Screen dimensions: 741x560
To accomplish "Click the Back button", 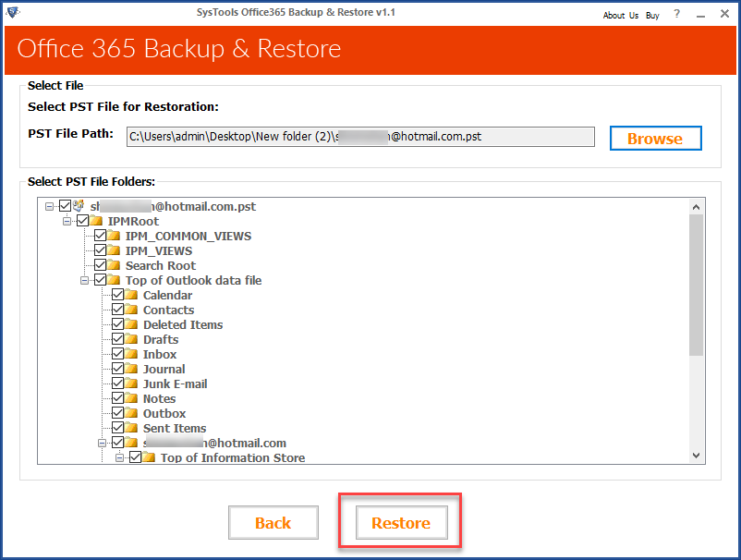I will 273,523.
